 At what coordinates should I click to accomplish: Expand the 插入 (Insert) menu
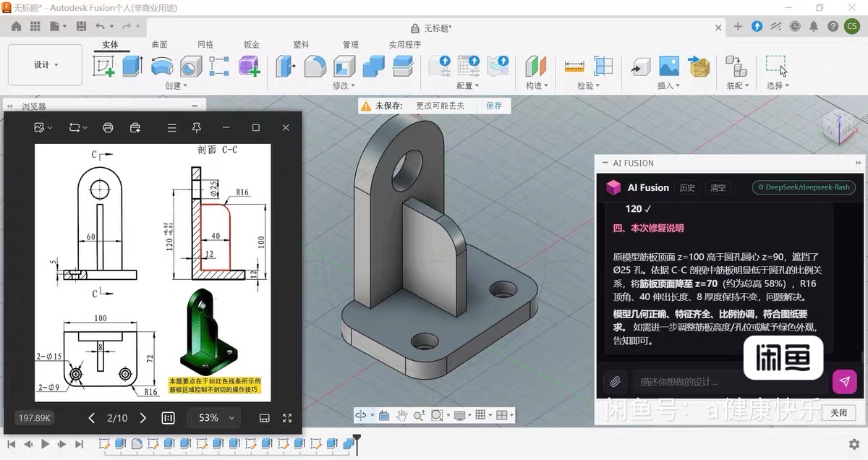click(668, 85)
